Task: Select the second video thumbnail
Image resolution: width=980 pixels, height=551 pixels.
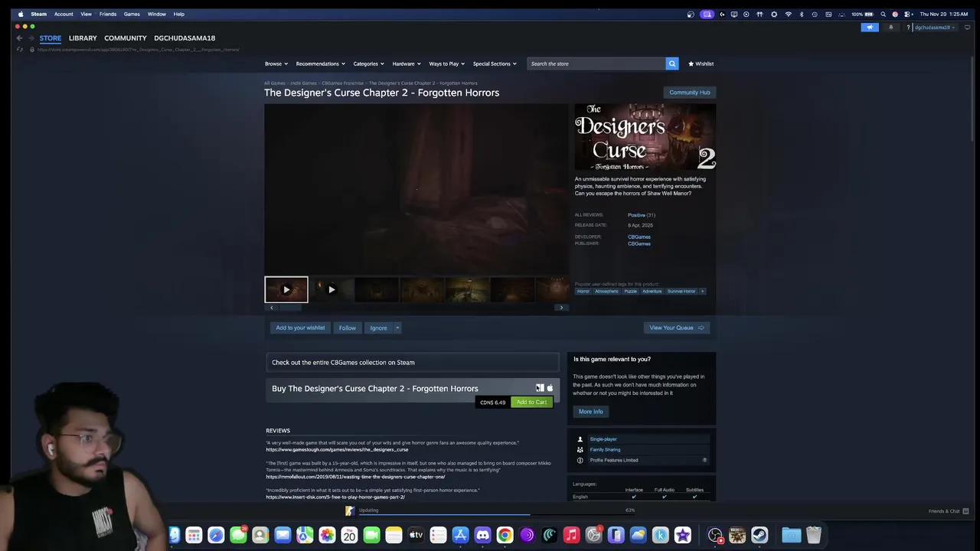Action: coord(332,289)
